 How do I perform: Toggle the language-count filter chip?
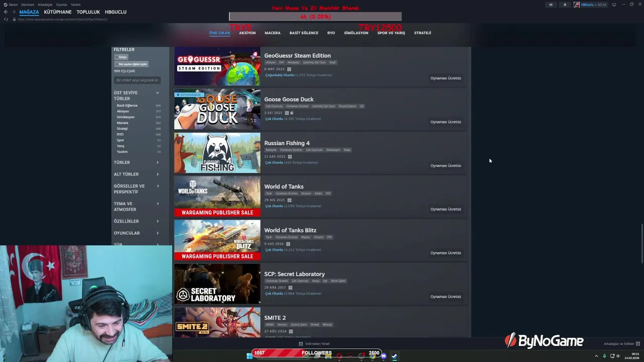pyautogui.click(x=132, y=64)
